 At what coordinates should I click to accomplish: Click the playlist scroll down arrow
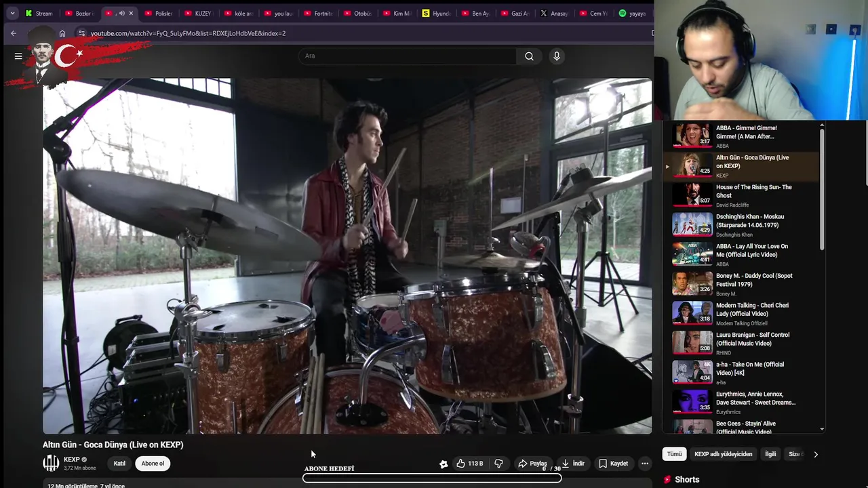coord(822,428)
